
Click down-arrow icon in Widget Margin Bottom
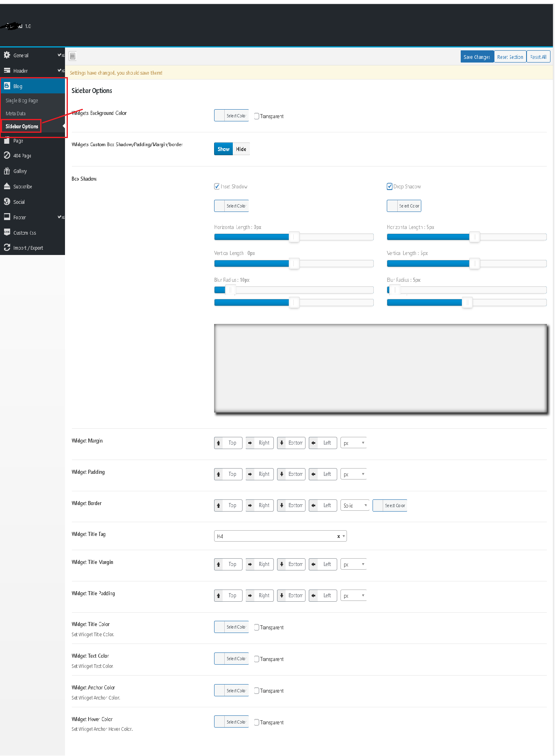pos(282,443)
